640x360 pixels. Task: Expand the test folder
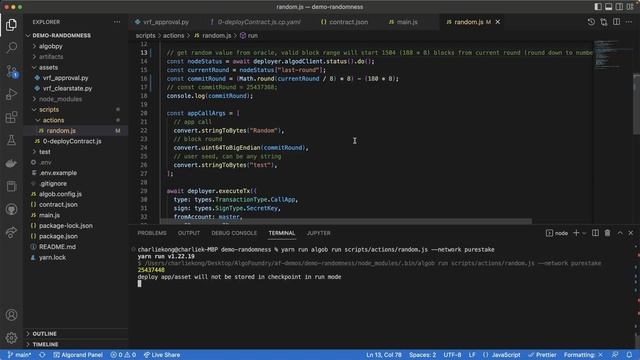coord(44,152)
